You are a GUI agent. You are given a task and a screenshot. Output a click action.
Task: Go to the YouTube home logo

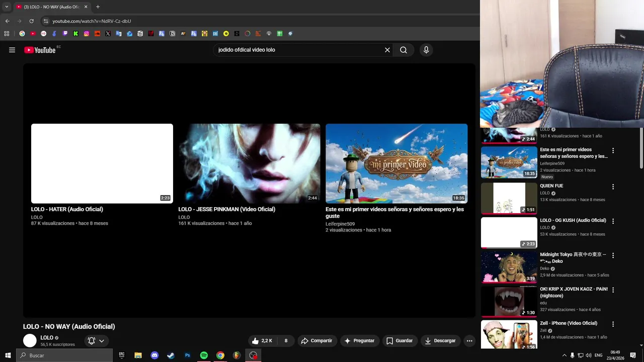point(40,50)
